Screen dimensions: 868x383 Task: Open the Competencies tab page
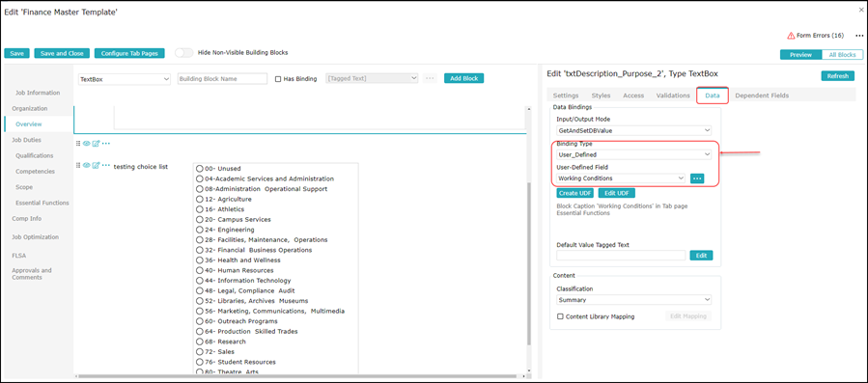tap(35, 171)
